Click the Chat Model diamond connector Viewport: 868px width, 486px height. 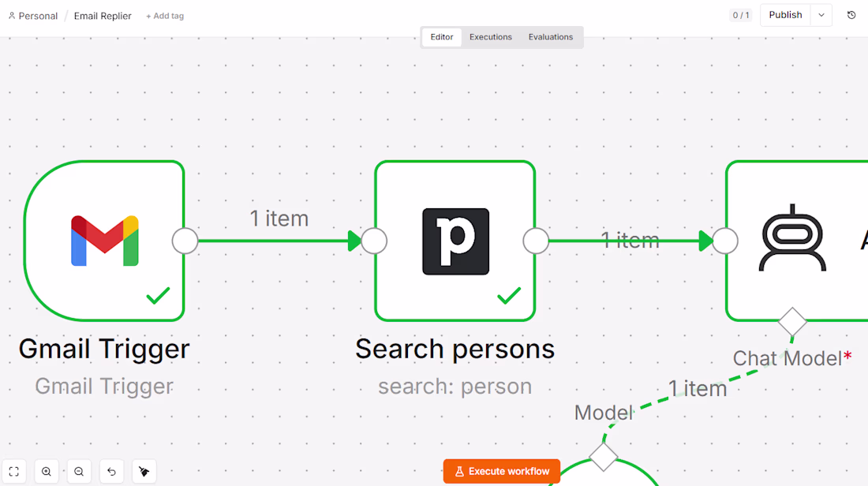tap(792, 322)
